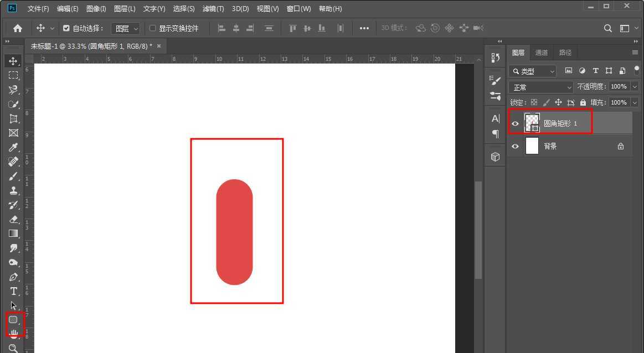Open the 滤镜(T) menu
This screenshot has height=353, width=644.
(213, 9)
